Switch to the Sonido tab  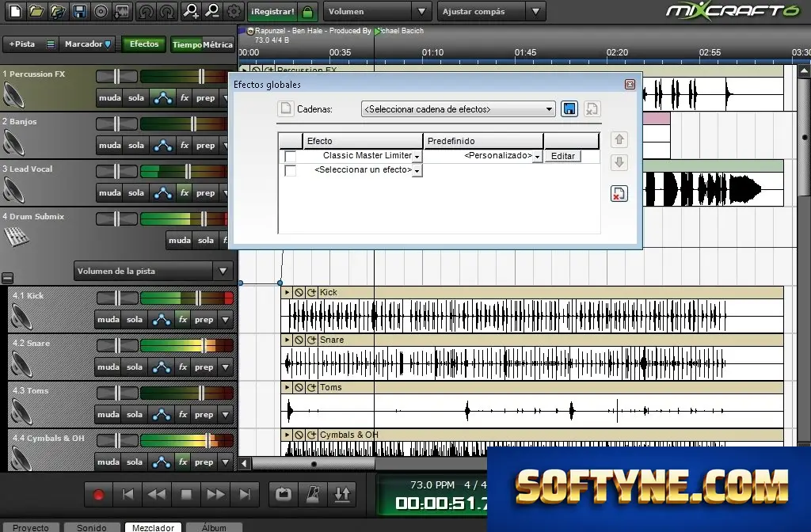click(92, 527)
